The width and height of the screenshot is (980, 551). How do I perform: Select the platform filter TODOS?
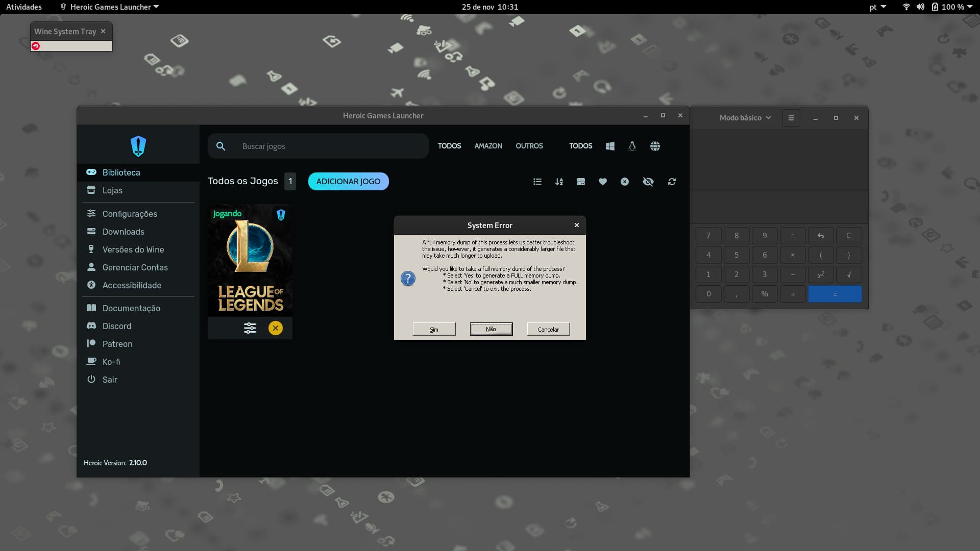pos(581,146)
